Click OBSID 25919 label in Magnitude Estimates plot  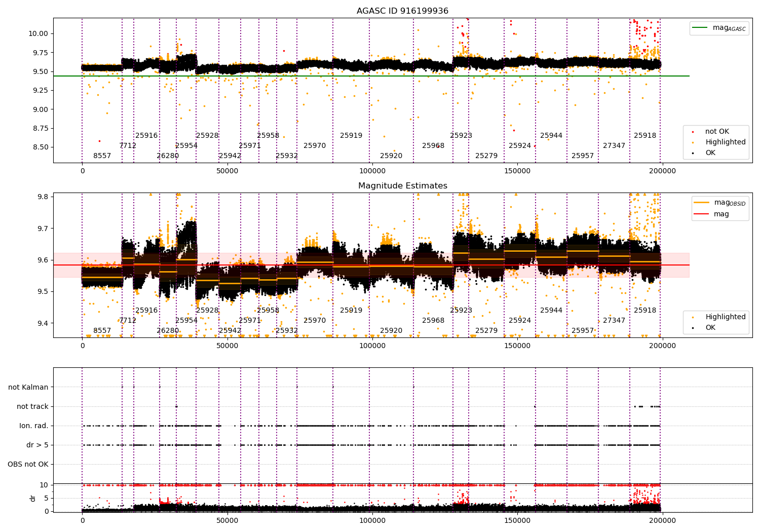coord(351,311)
